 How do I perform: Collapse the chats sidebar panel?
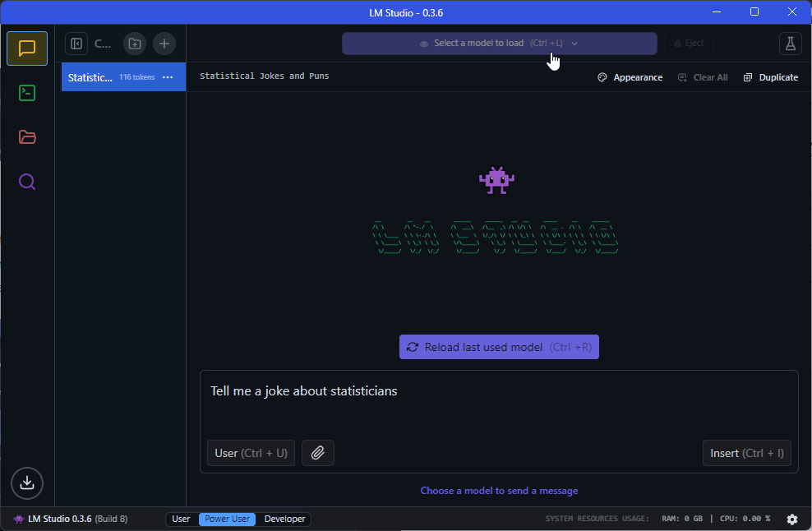pos(76,44)
